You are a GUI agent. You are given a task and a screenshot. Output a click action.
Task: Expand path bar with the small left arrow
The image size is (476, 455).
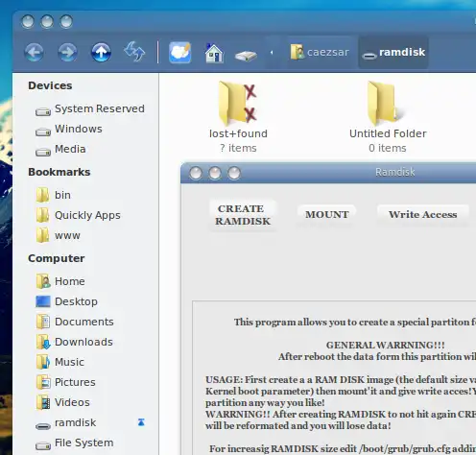(272, 52)
